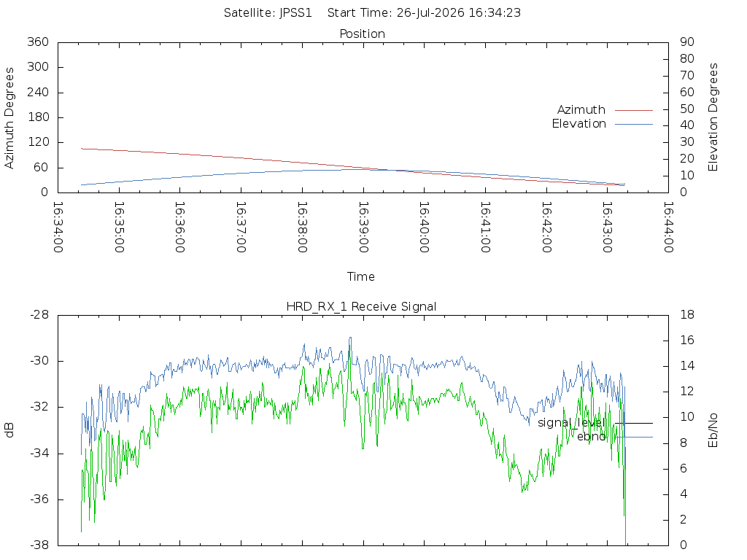The image size is (747, 560).
Task: Click the signal_level legend label
Action: click(571, 422)
